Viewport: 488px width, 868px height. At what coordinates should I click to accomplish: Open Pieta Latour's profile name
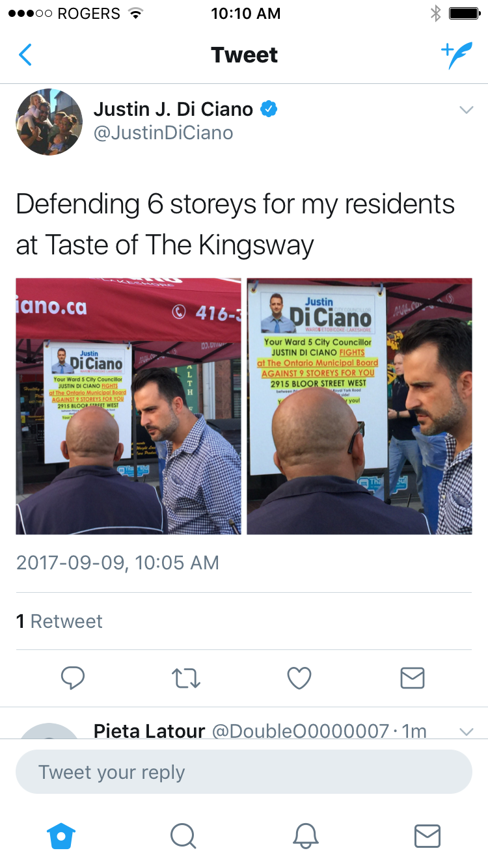coord(149,731)
